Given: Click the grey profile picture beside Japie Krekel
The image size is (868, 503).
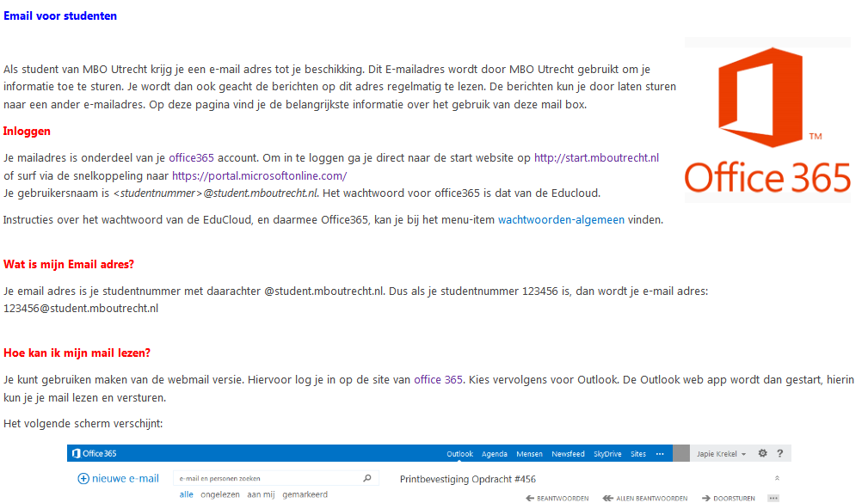Looking at the screenshot, I should 681,453.
